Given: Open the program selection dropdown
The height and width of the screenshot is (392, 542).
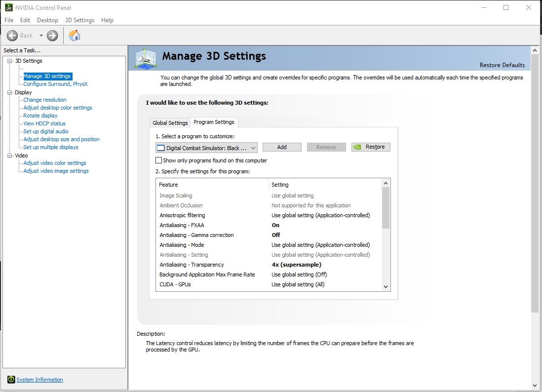Looking at the screenshot, I should [x=206, y=148].
